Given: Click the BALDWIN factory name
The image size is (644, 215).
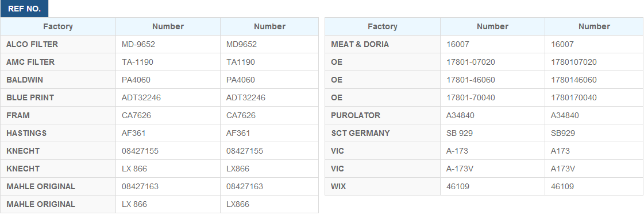Looking at the screenshot, I should [25, 80].
